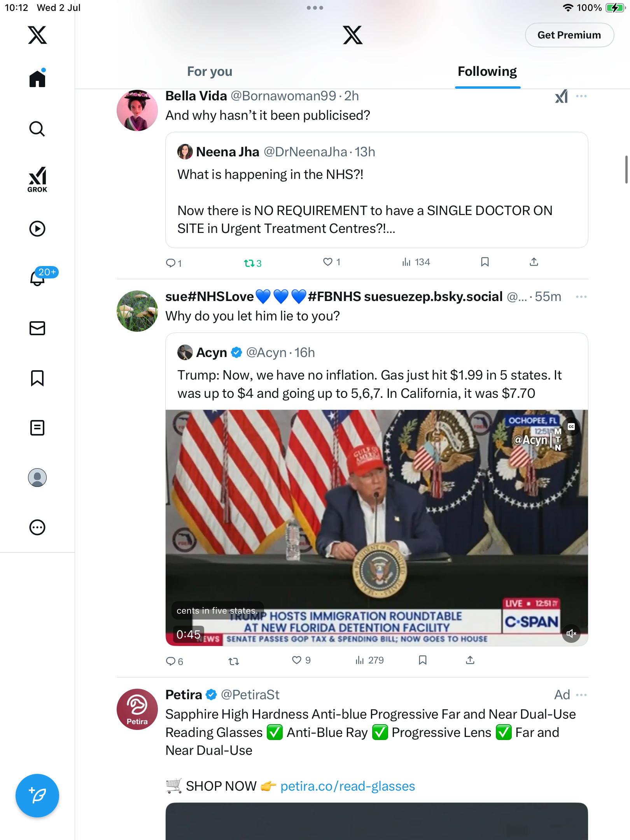Switch to the For you tab
The height and width of the screenshot is (840, 630).
210,72
